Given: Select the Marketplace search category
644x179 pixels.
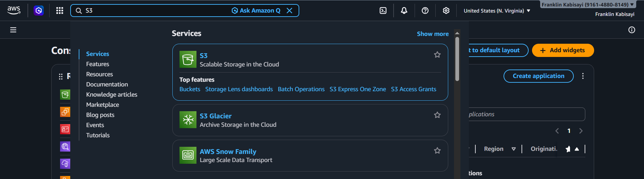Looking at the screenshot, I should (x=102, y=105).
